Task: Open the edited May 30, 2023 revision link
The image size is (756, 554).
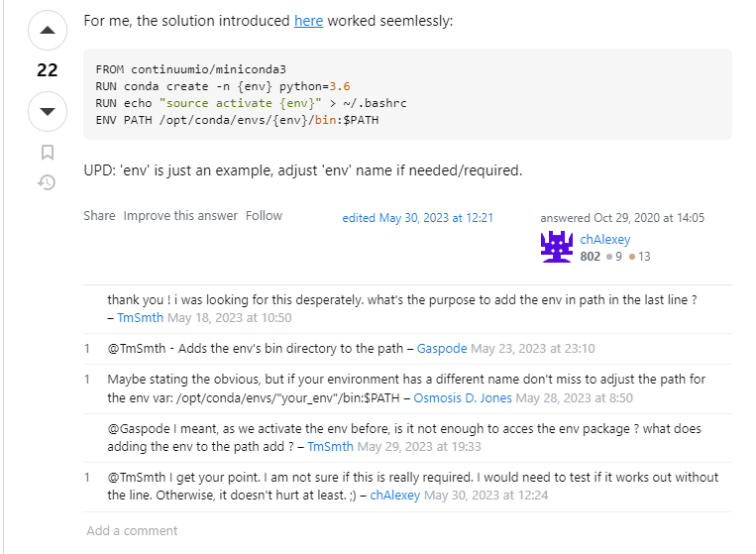Action: 417,218
